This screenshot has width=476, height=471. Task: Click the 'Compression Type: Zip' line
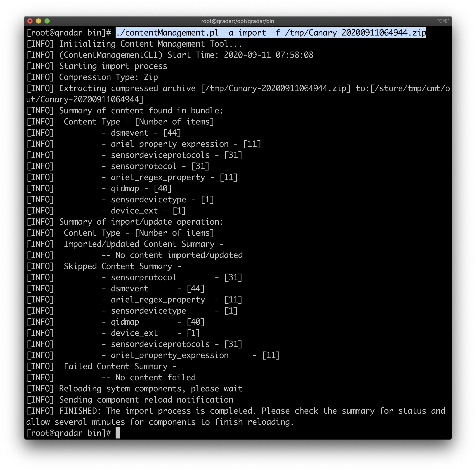click(92, 77)
